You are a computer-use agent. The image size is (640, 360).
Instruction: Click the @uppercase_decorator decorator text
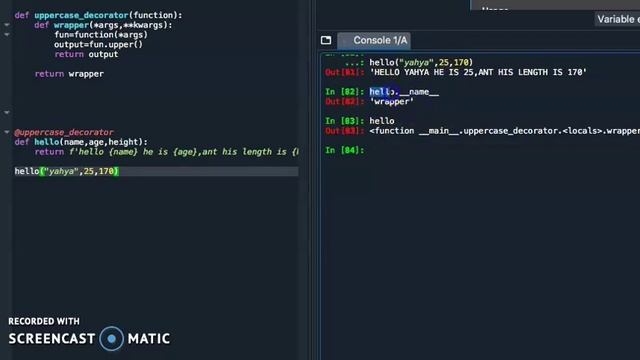tap(64, 132)
